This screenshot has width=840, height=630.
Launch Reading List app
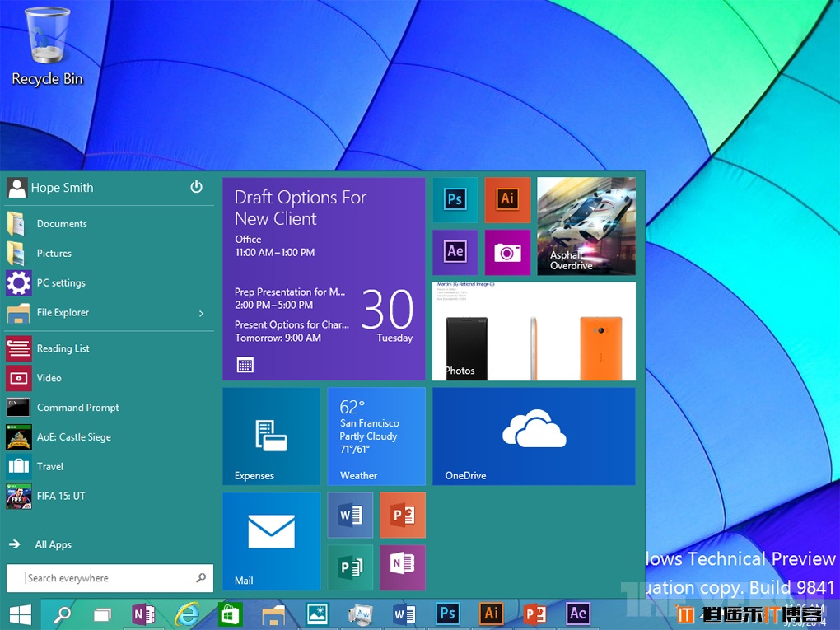click(110, 348)
